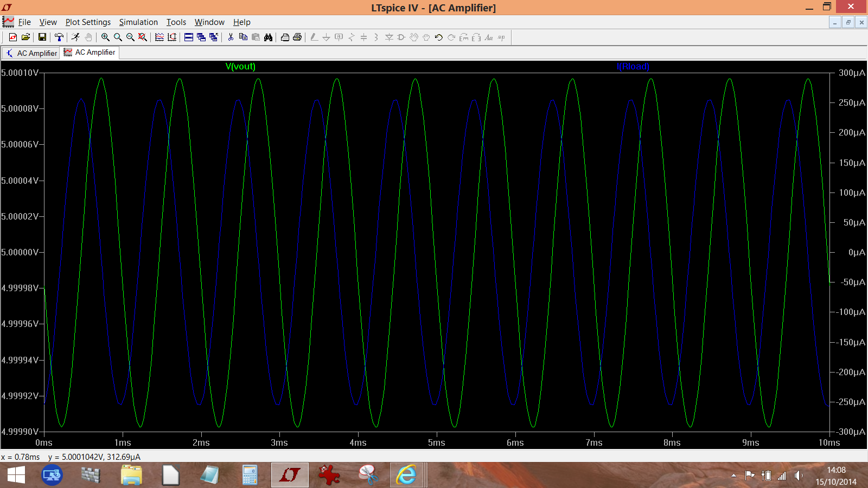Click the 5ms time axis label

[x=436, y=442]
